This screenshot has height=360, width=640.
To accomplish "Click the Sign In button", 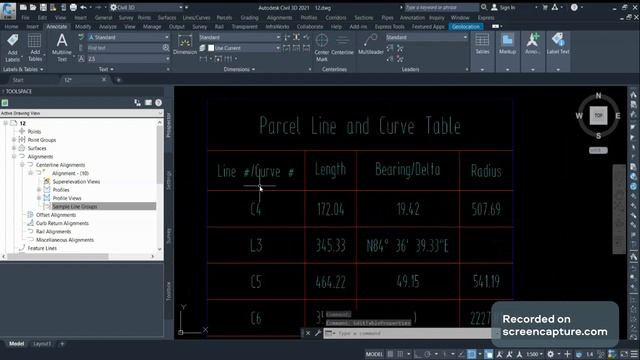I will click(x=503, y=7).
